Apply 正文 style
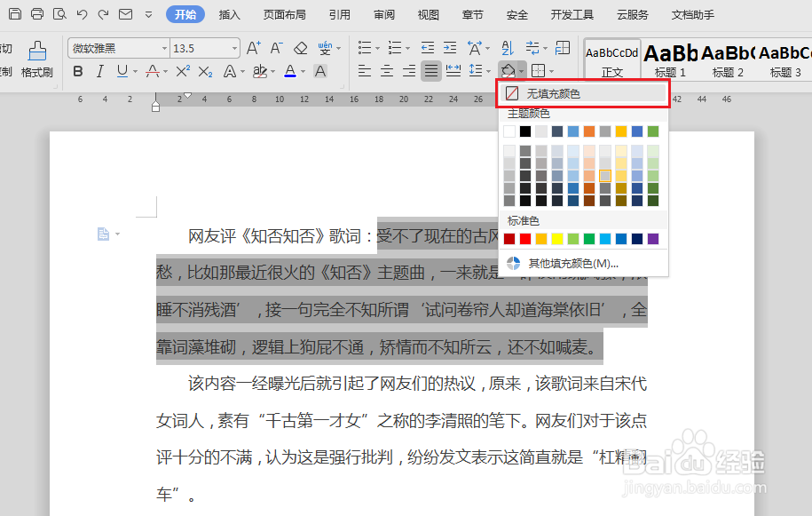 (x=612, y=60)
